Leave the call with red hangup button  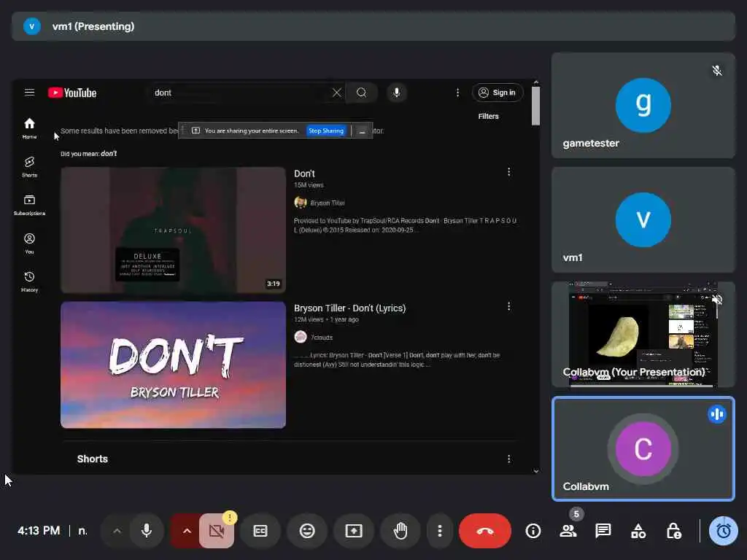click(x=485, y=531)
